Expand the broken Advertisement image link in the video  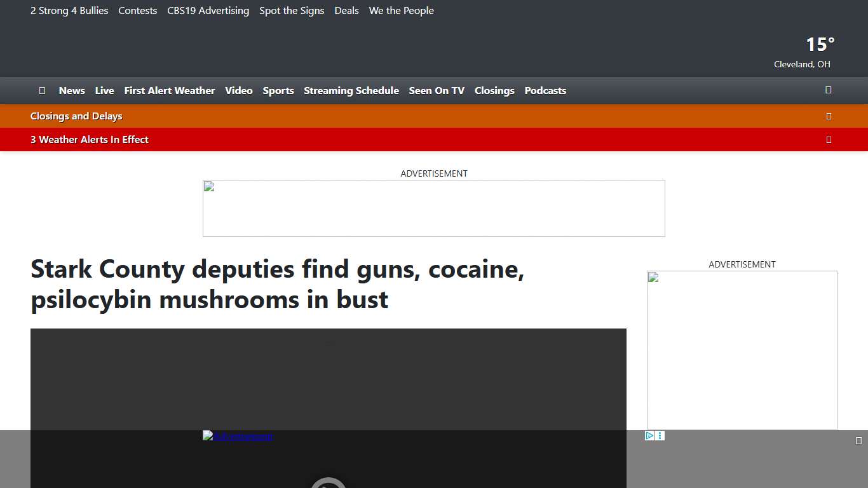click(x=238, y=436)
